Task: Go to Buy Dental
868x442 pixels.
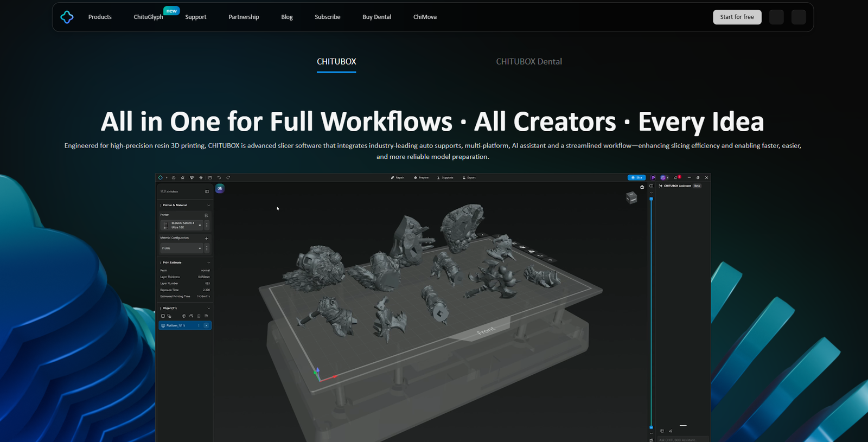Action: pos(377,17)
